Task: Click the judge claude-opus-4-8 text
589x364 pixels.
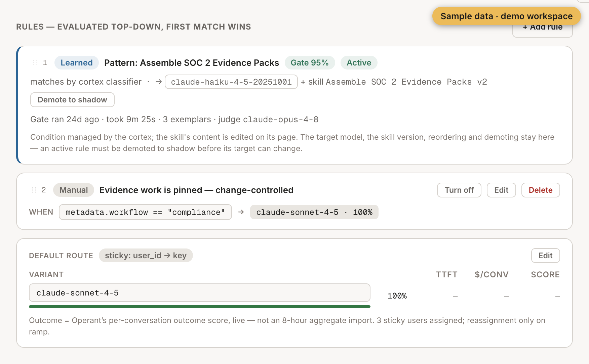Action: pos(268,120)
